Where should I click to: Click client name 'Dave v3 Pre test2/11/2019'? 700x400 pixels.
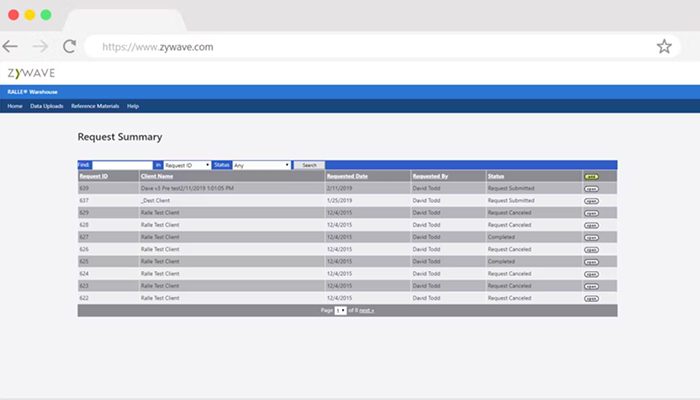[187, 188]
